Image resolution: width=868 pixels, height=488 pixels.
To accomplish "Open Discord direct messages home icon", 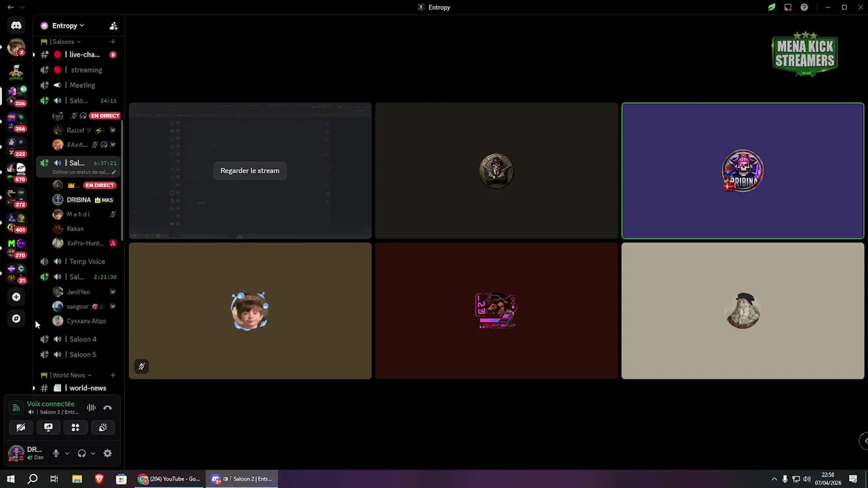I will (16, 26).
